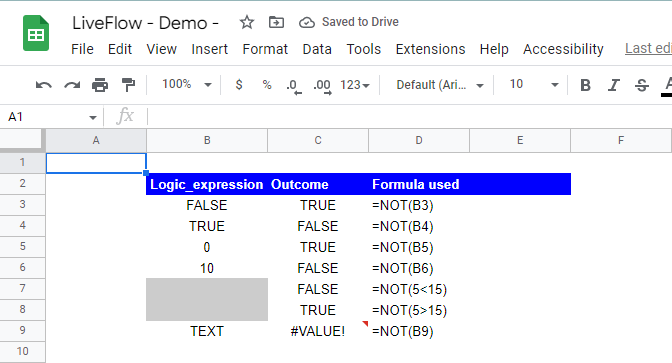Increase decimal places
The image size is (672, 363).
[322, 85]
